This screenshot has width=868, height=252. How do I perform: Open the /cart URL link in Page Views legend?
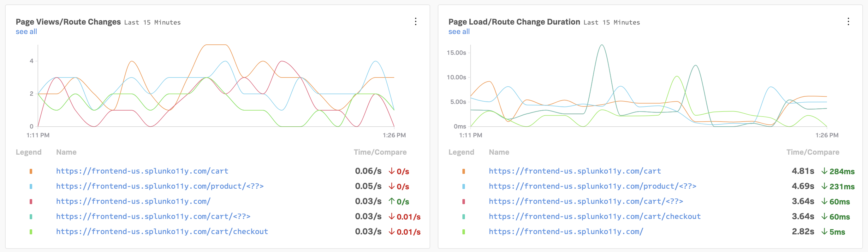tap(142, 171)
